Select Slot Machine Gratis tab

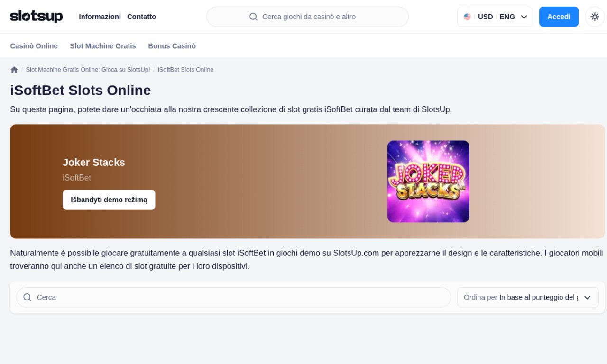(x=103, y=46)
